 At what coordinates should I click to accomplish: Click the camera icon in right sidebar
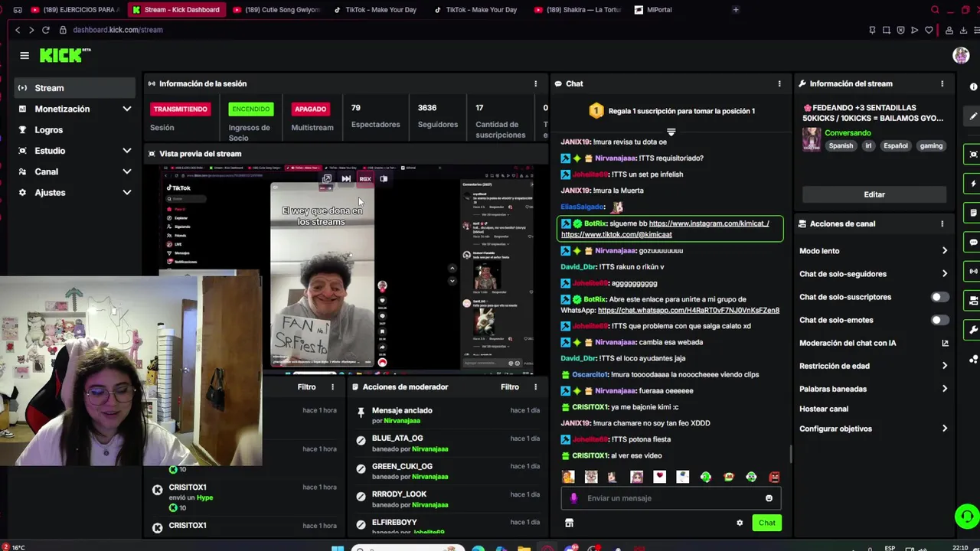pos(973,154)
